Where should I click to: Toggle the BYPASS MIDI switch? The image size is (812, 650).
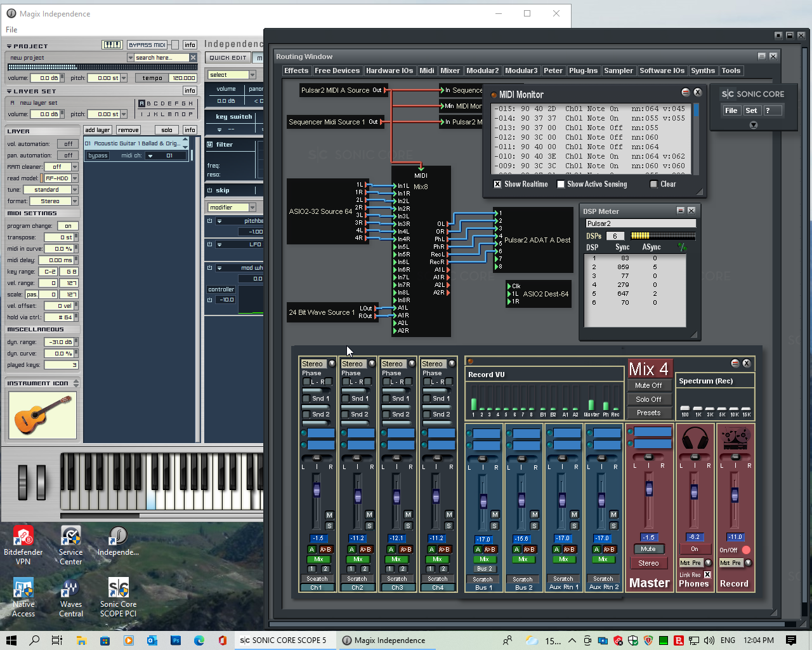click(174, 45)
